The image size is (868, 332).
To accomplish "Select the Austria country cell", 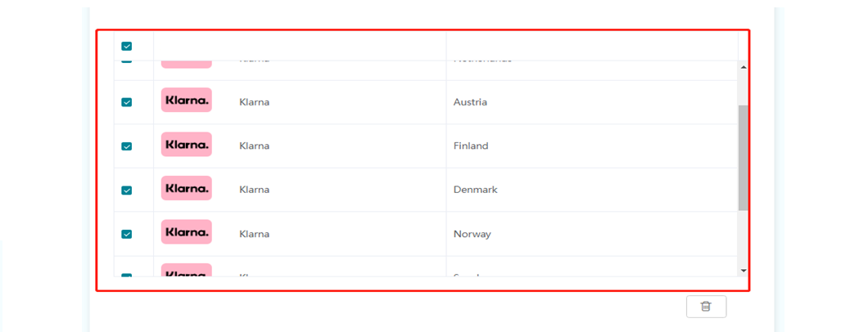I will point(592,102).
